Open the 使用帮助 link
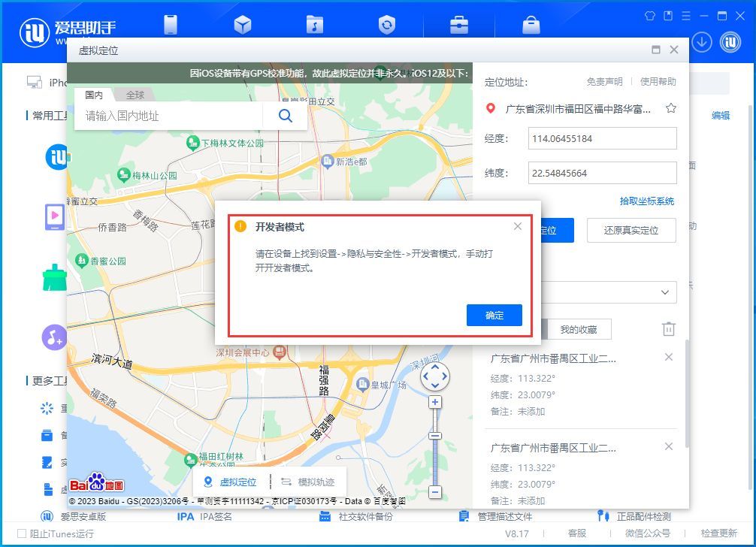 click(658, 82)
